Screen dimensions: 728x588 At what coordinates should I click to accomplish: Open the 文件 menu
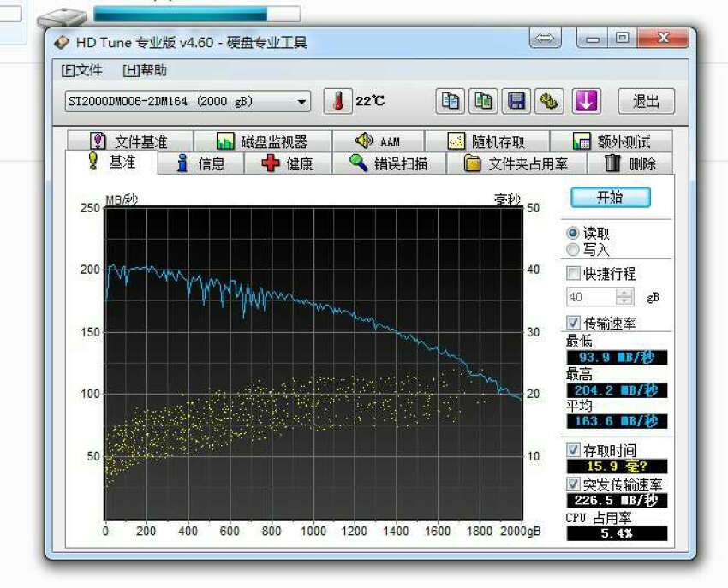81,70
